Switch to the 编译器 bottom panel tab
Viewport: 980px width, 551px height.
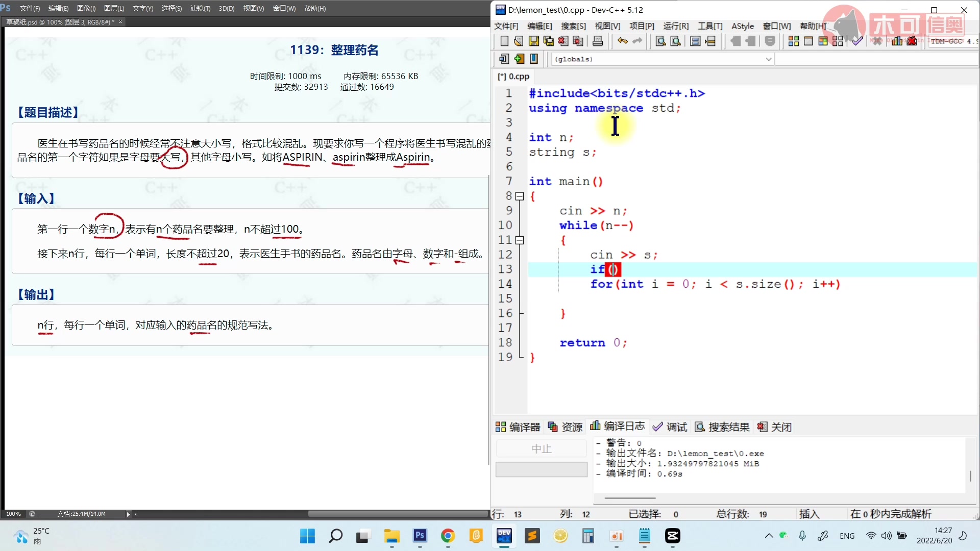coord(518,427)
